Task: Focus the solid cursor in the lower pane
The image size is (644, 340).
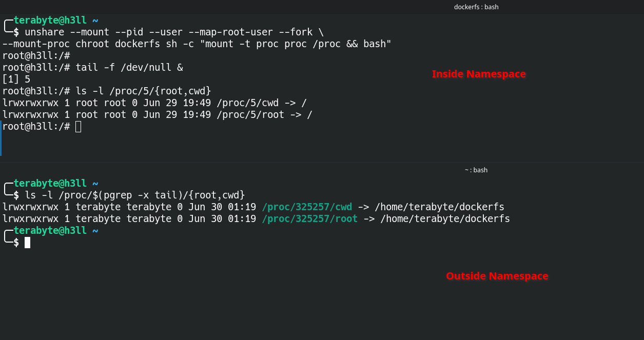Action: [27, 243]
